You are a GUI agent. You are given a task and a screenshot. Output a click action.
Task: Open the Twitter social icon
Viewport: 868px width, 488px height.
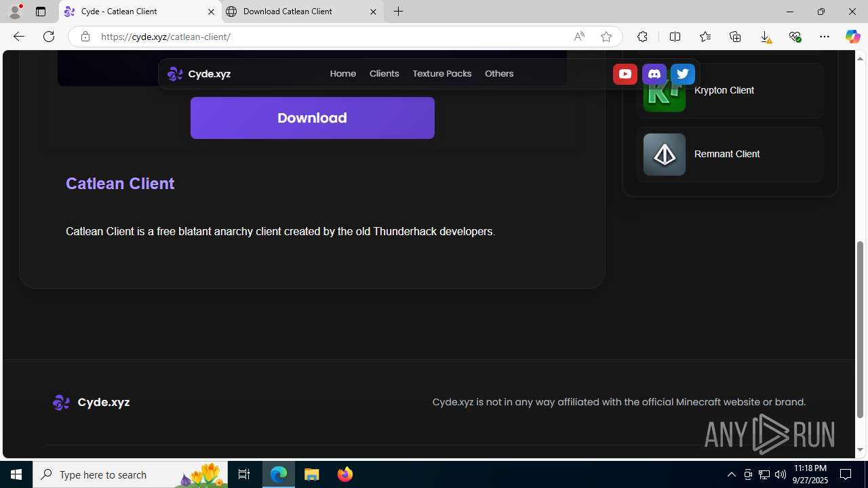click(x=683, y=74)
